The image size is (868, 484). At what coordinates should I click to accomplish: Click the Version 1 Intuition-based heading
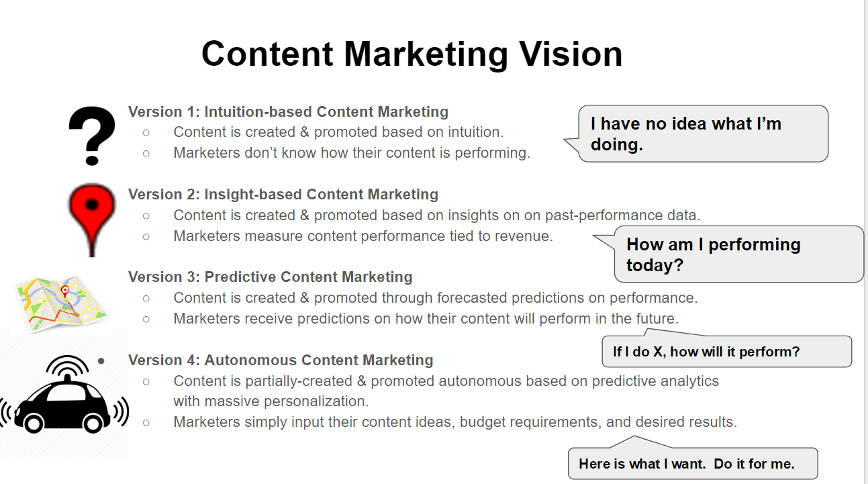pos(288,111)
